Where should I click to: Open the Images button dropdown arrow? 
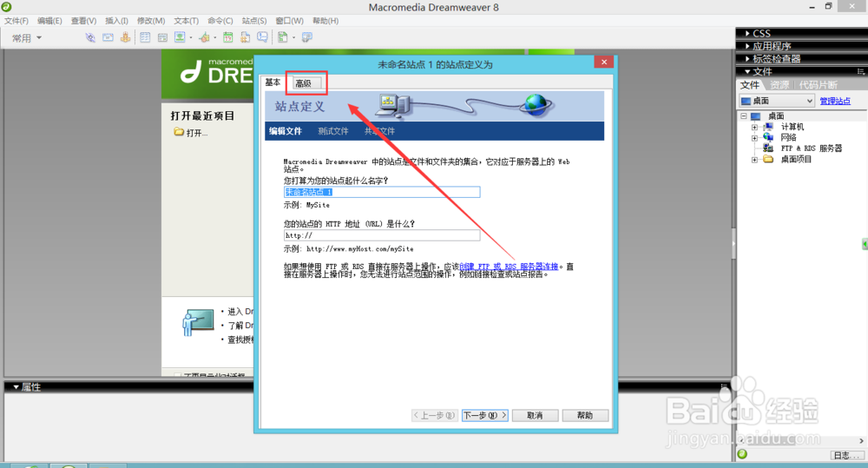pyautogui.click(x=190, y=38)
